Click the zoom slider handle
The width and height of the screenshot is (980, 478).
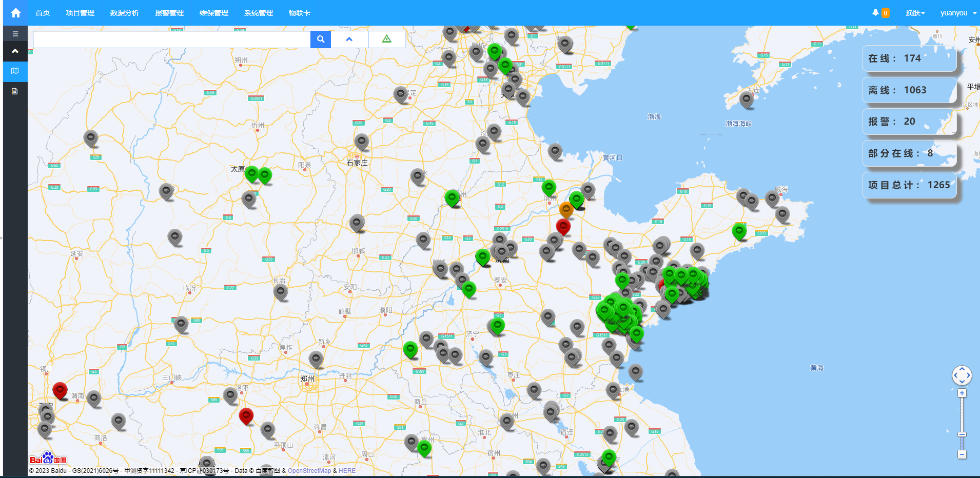(x=962, y=434)
